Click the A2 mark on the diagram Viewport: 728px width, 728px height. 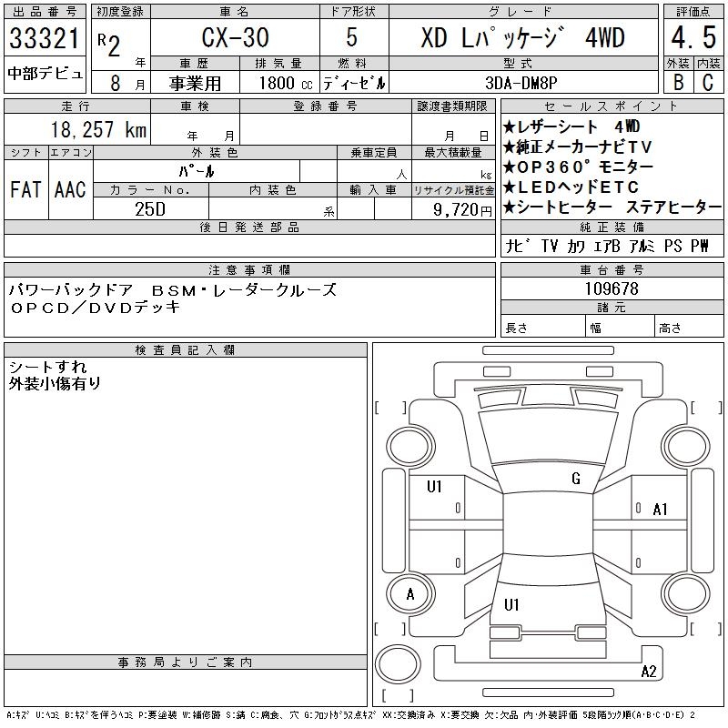click(x=649, y=672)
